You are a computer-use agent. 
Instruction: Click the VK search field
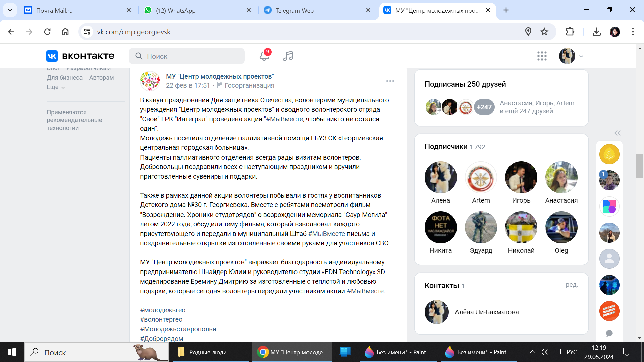click(x=187, y=56)
